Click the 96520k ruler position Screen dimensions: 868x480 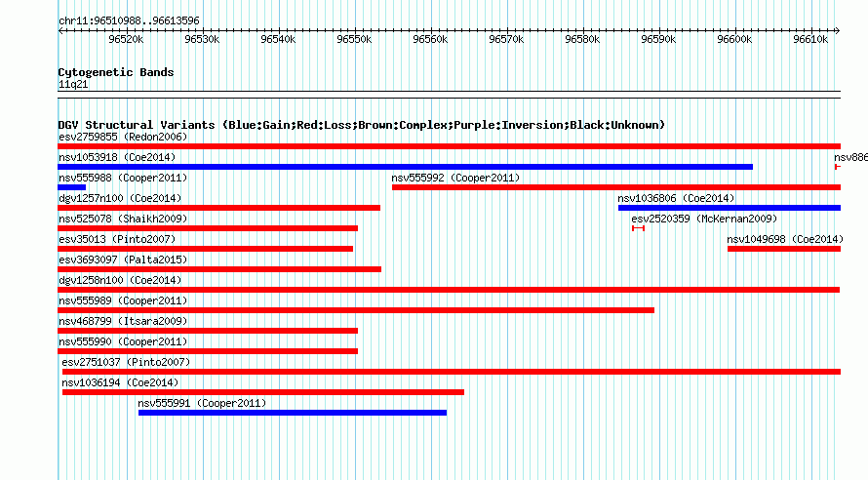pyautogui.click(x=126, y=39)
